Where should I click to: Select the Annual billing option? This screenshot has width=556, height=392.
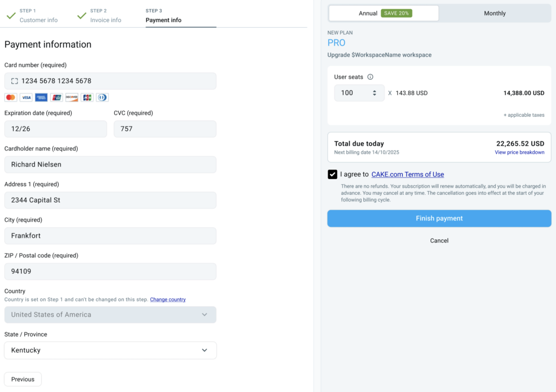368,12
